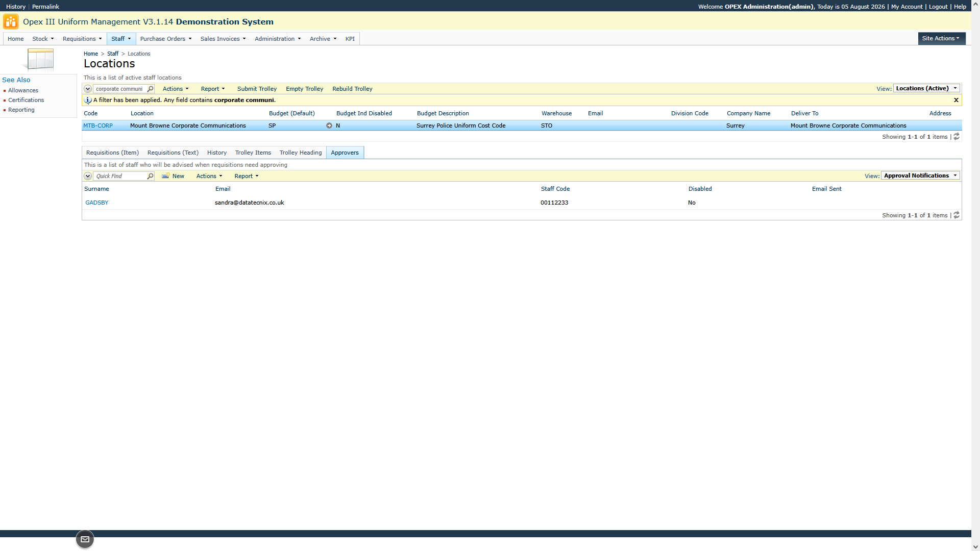This screenshot has height=551, width=980.
Task: Sort Locations by Code column header
Action: pos(91,113)
